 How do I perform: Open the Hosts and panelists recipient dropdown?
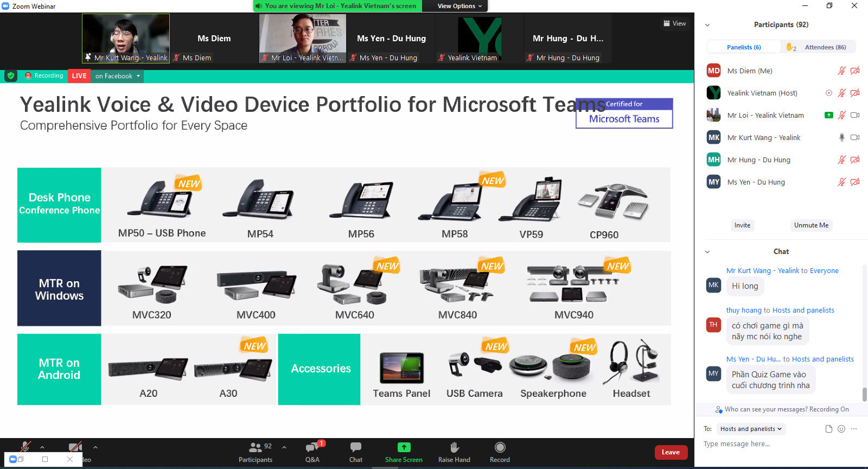(751, 429)
